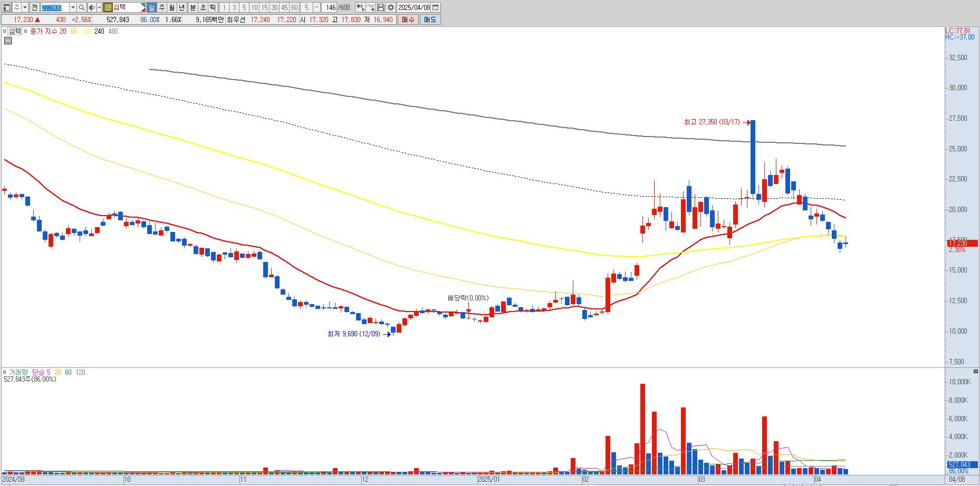Expand the speaker options dropdown arrow
The image size is (980, 486).
(99, 7)
